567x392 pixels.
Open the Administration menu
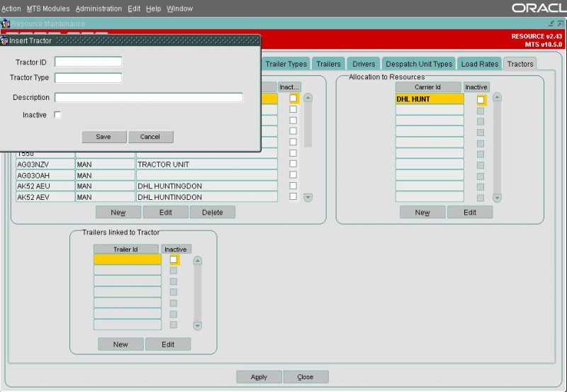pos(99,9)
